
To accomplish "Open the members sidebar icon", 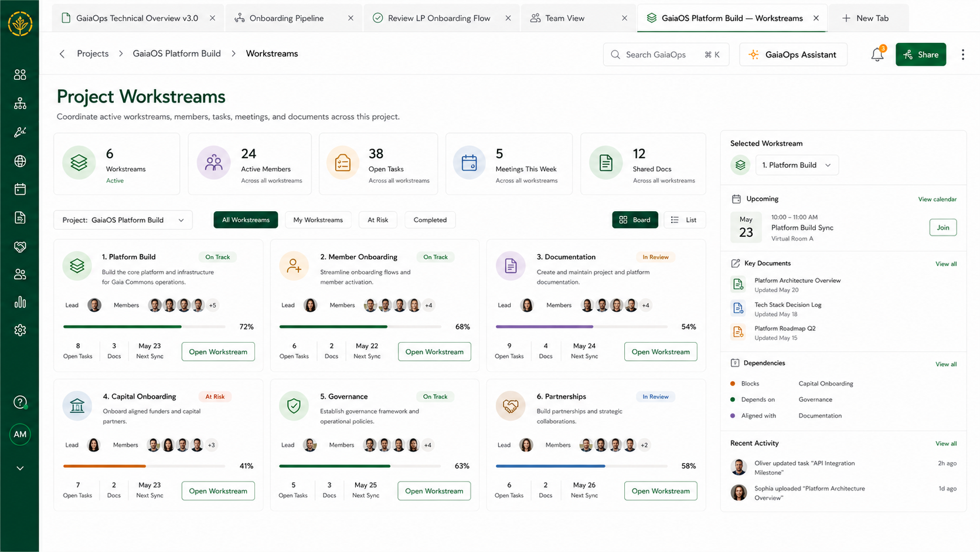I will click(x=20, y=274).
